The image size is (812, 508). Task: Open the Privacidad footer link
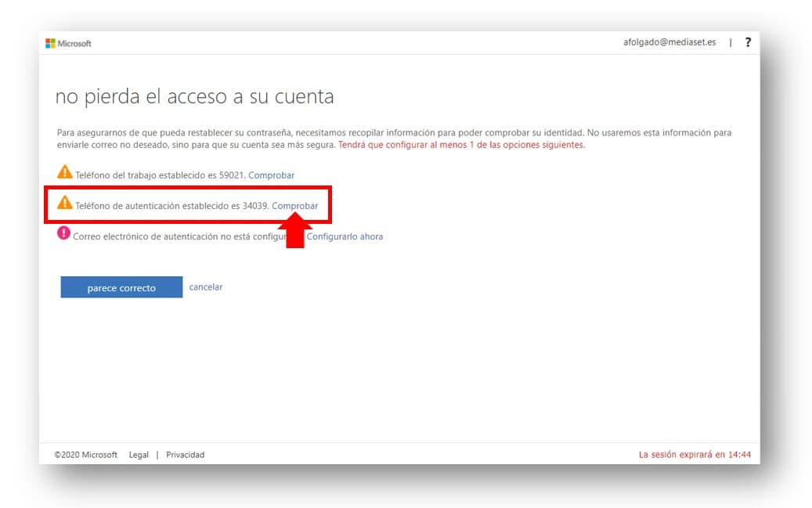185,455
